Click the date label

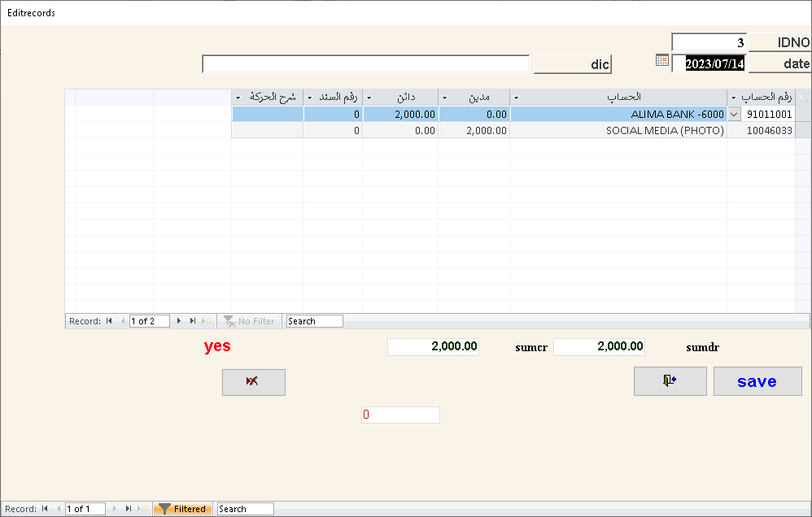(x=780, y=63)
